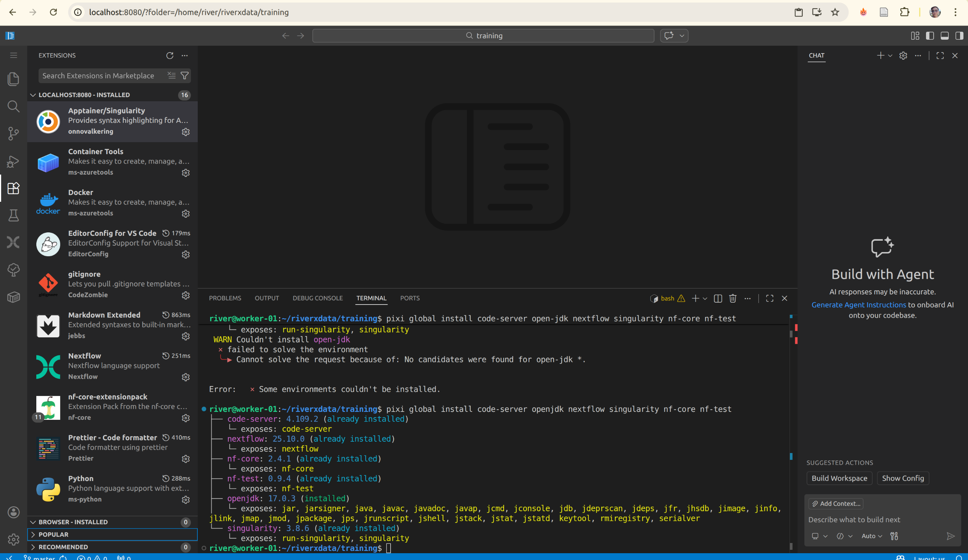Split the terminal pane
The image size is (968, 560).
718,298
